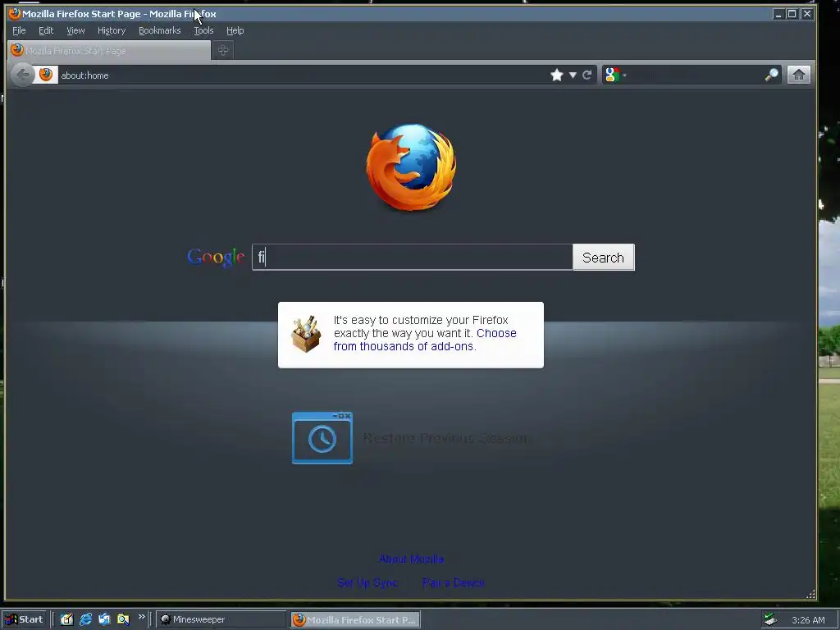Click the Restore Previous Session clock icon

pos(322,438)
